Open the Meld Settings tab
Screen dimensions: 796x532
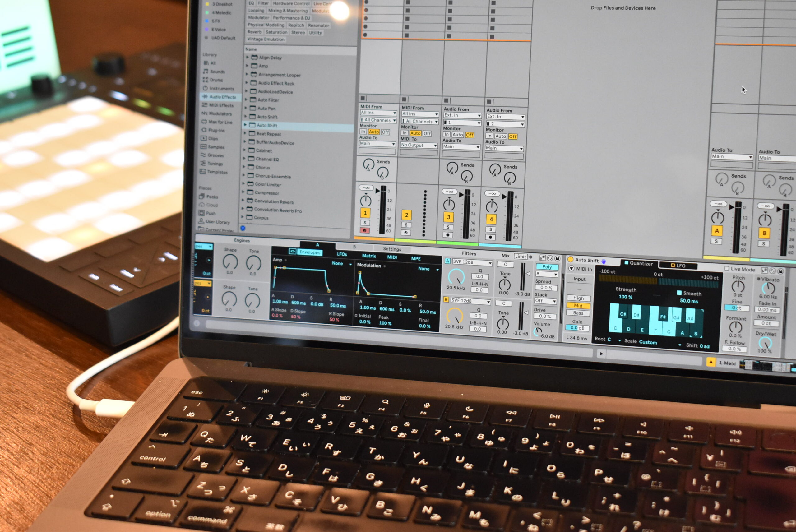(392, 249)
